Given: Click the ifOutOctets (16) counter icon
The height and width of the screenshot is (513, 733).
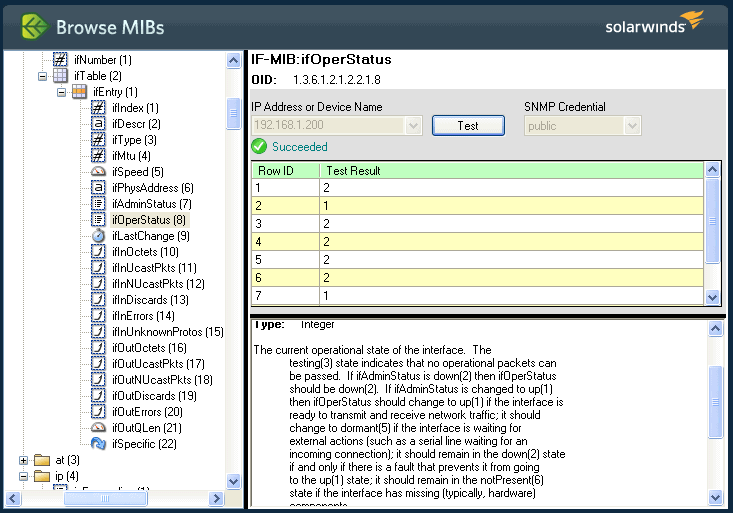Looking at the screenshot, I should (x=98, y=347).
